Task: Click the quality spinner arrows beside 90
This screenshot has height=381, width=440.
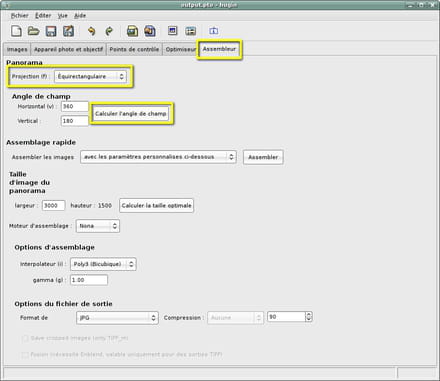Action: pyautogui.click(x=309, y=317)
